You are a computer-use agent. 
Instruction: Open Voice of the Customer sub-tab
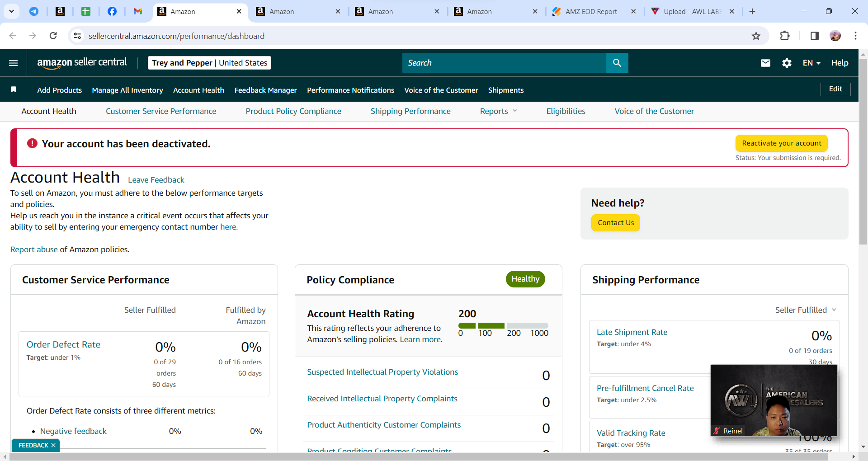coord(654,111)
